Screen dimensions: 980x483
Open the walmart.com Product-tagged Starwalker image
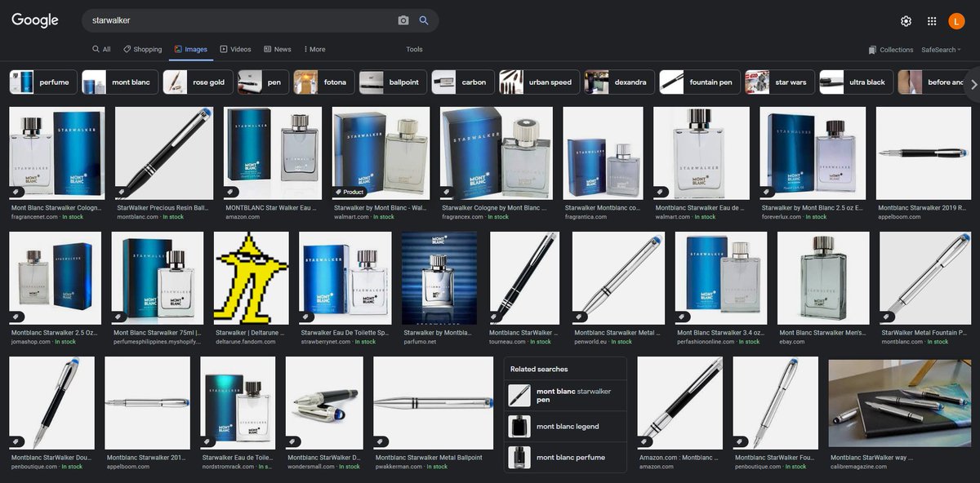click(381, 153)
